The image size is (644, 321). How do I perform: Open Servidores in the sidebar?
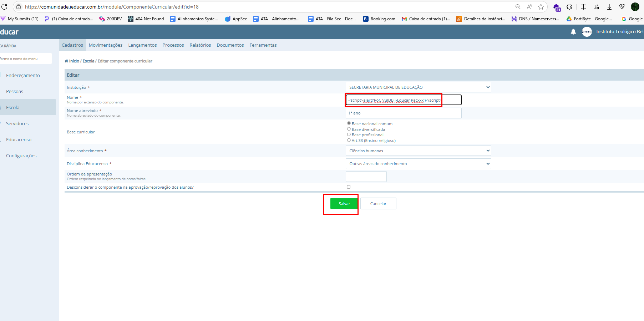[x=17, y=123]
